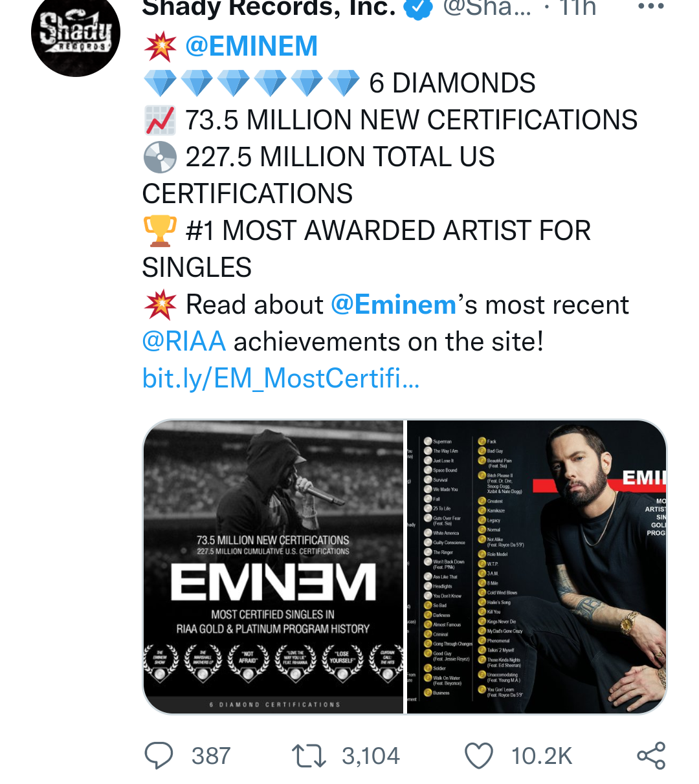Open the @RIAA mention link
This screenshot has height=784, width=699.
pyautogui.click(x=184, y=342)
